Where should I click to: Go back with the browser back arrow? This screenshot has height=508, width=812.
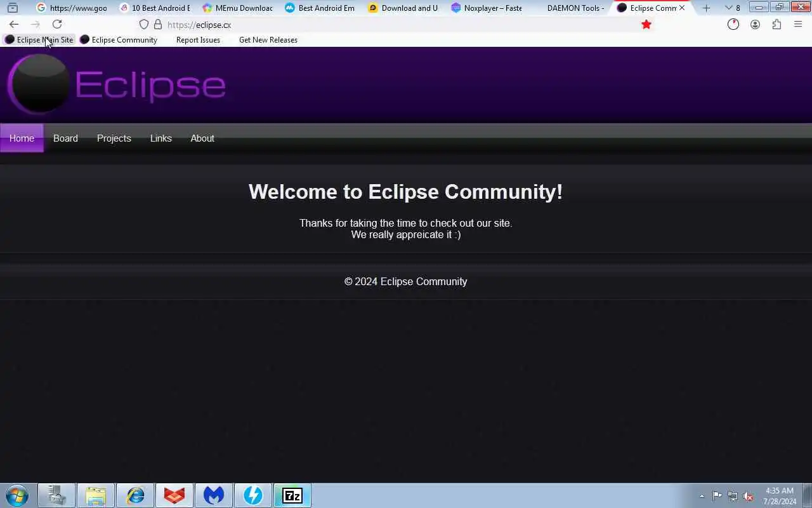coord(14,24)
